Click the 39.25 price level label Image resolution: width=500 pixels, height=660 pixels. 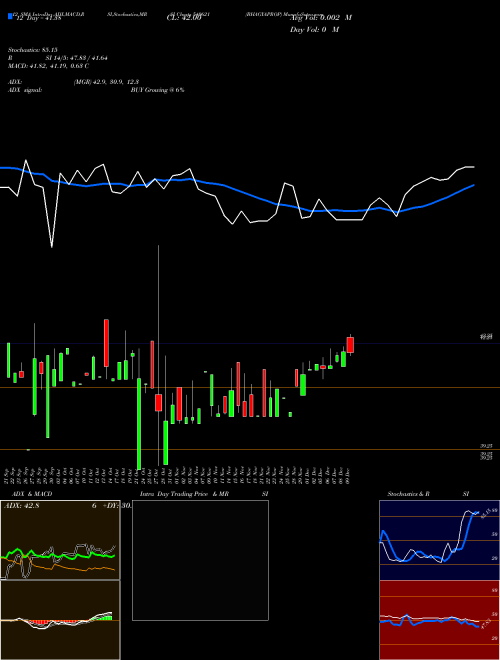click(x=487, y=446)
